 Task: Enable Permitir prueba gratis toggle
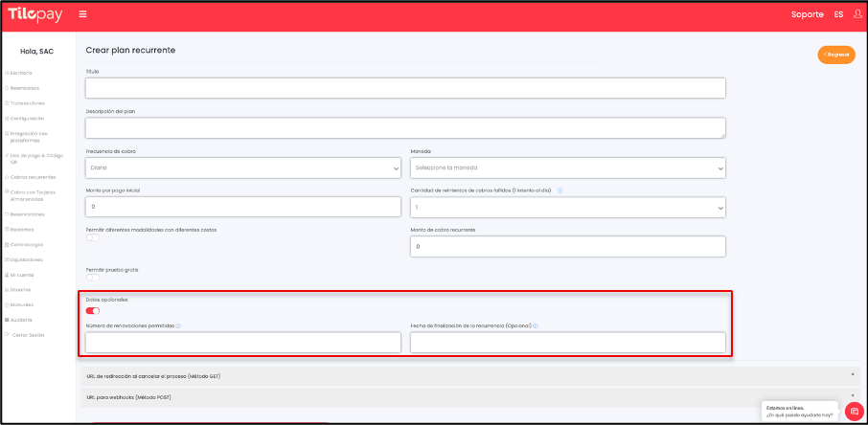click(x=93, y=278)
